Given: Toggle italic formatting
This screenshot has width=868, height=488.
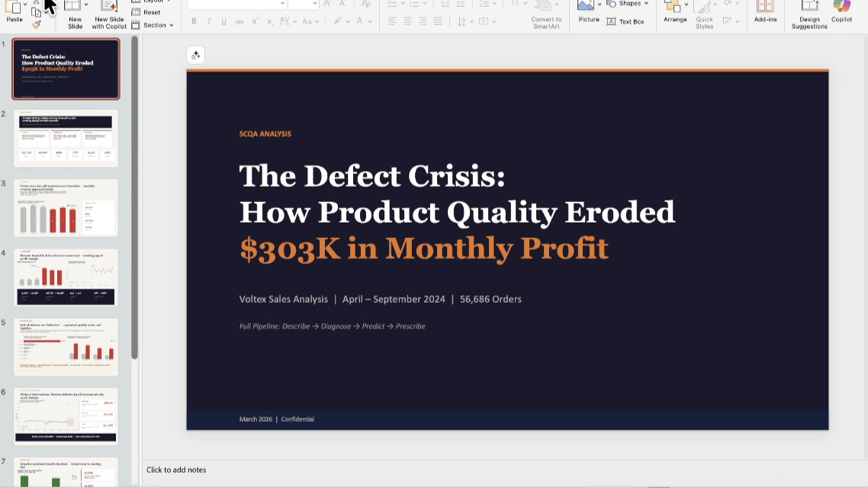Looking at the screenshot, I should (x=209, y=21).
